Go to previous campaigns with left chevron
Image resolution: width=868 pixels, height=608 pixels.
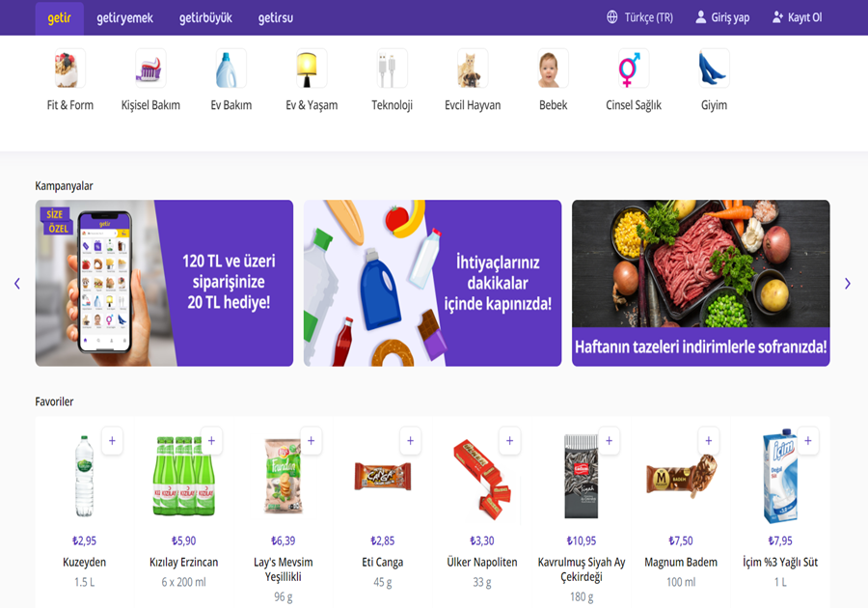point(17,284)
